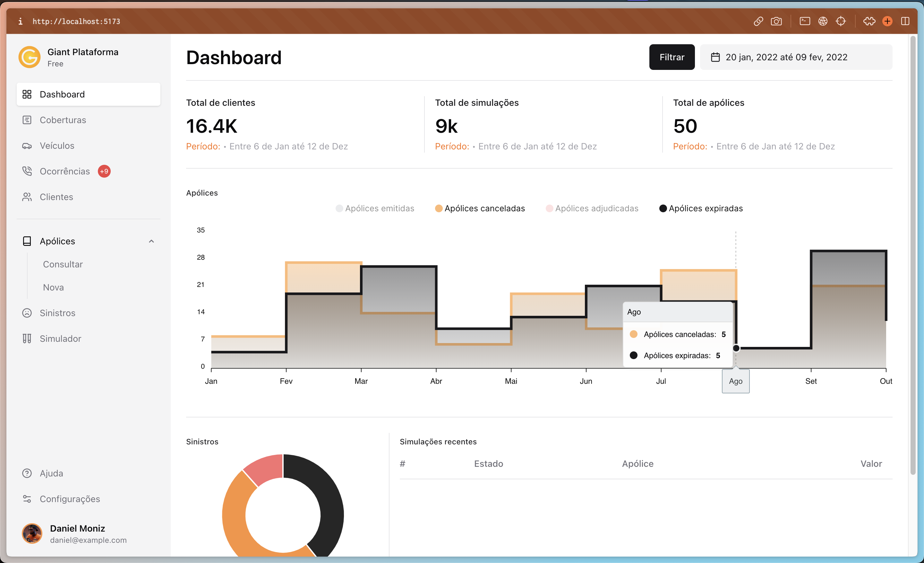Open Consultar under Apólices
This screenshot has width=924, height=563.
tap(63, 264)
